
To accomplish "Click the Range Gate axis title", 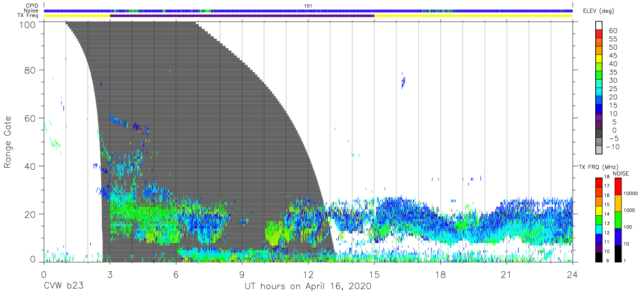I will coord(8,141).
